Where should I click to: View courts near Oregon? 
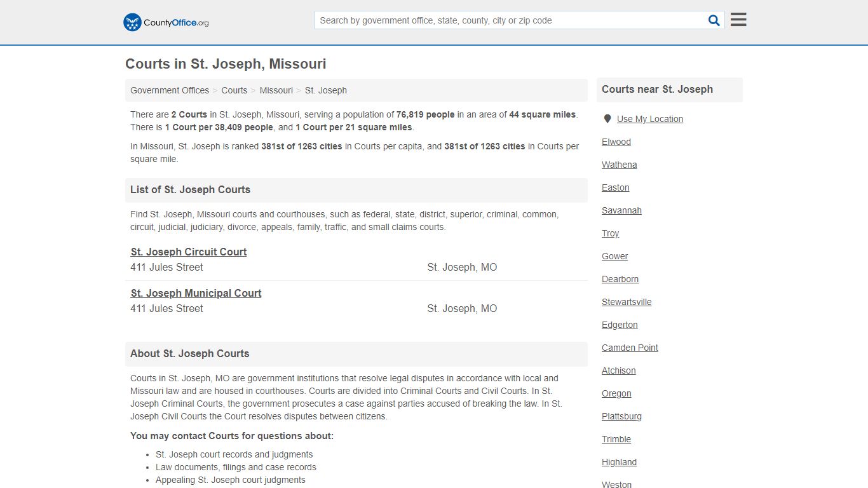coord(617,393)
